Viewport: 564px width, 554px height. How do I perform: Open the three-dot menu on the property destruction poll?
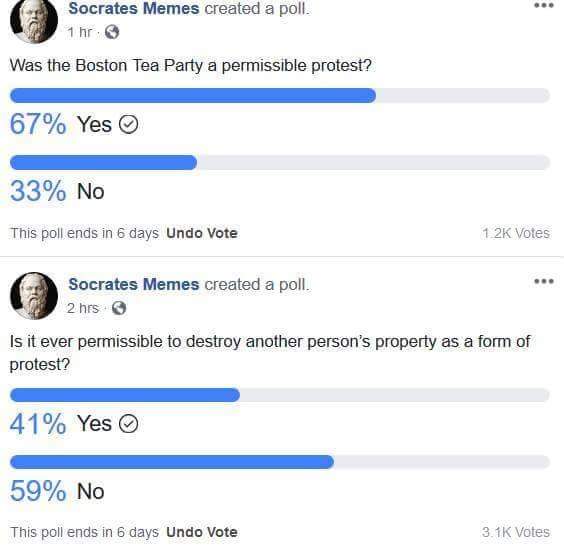(x=543, y=281)
